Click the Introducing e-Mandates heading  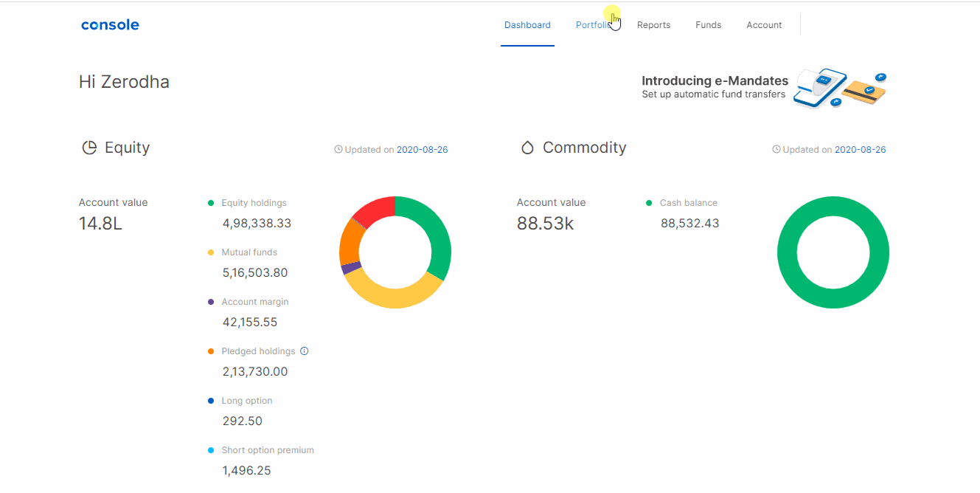coord(715,81)
